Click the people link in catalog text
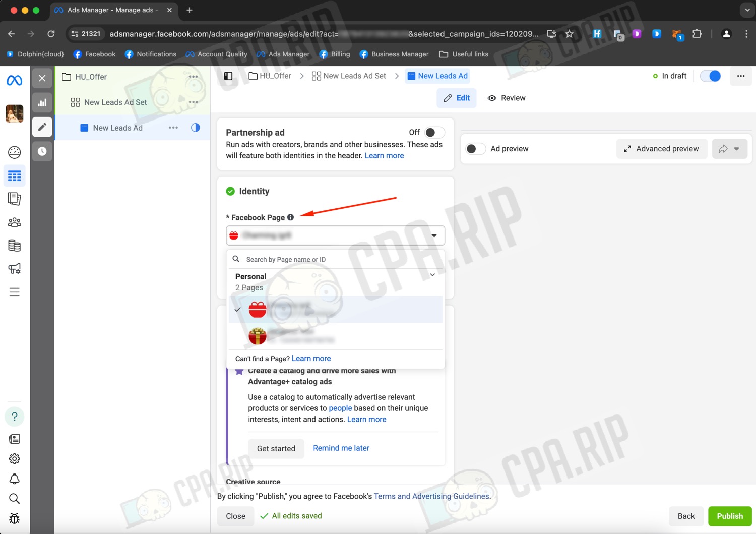The width and height of the screenshot is (756, 534). pos(340,408)
